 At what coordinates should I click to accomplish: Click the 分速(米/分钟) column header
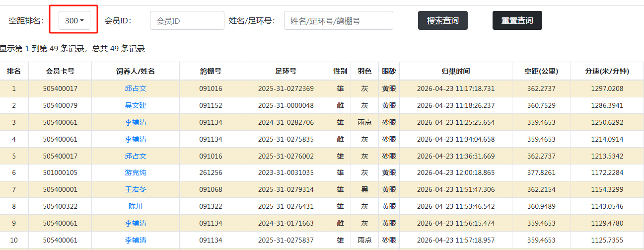607,71
